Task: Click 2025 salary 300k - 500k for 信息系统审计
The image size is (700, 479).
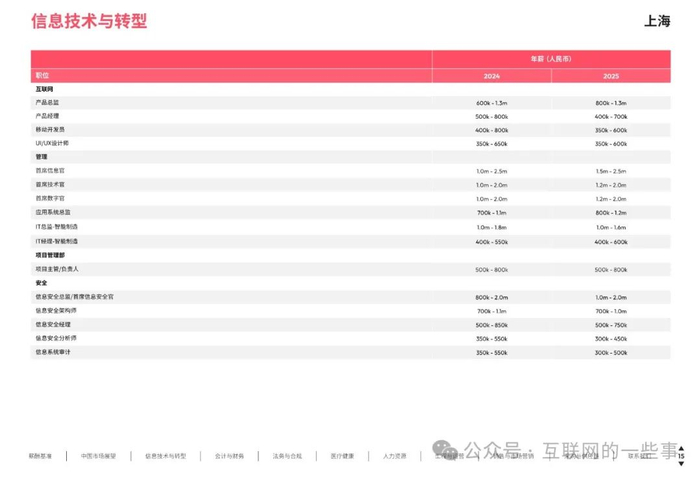Action: (x=611, y=353)
